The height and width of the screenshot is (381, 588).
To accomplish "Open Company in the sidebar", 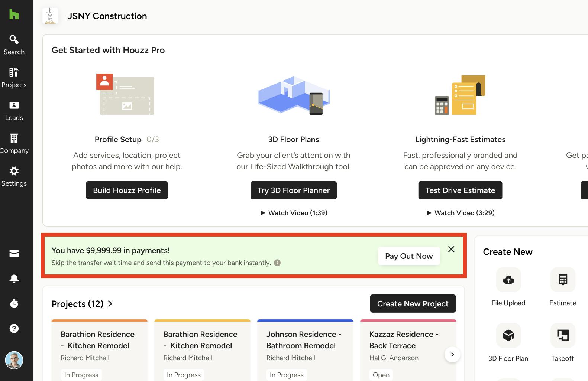I will click(14, 144).
